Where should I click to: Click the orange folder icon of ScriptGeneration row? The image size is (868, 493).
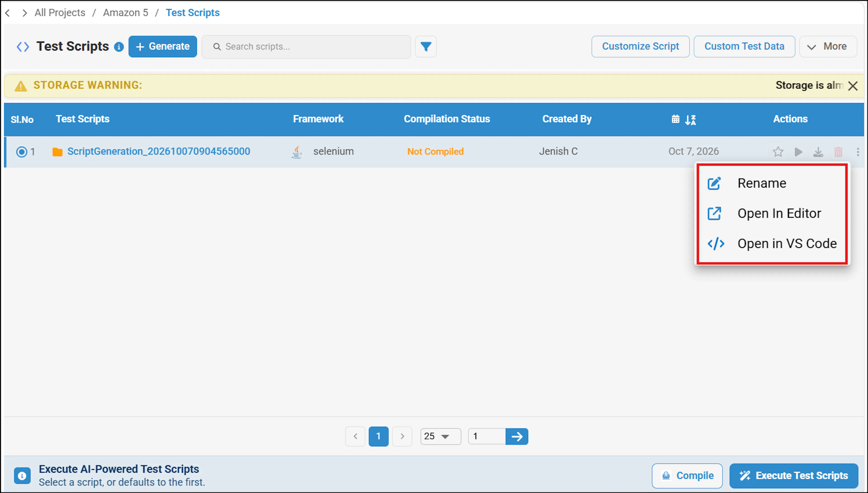pos(57,152)
